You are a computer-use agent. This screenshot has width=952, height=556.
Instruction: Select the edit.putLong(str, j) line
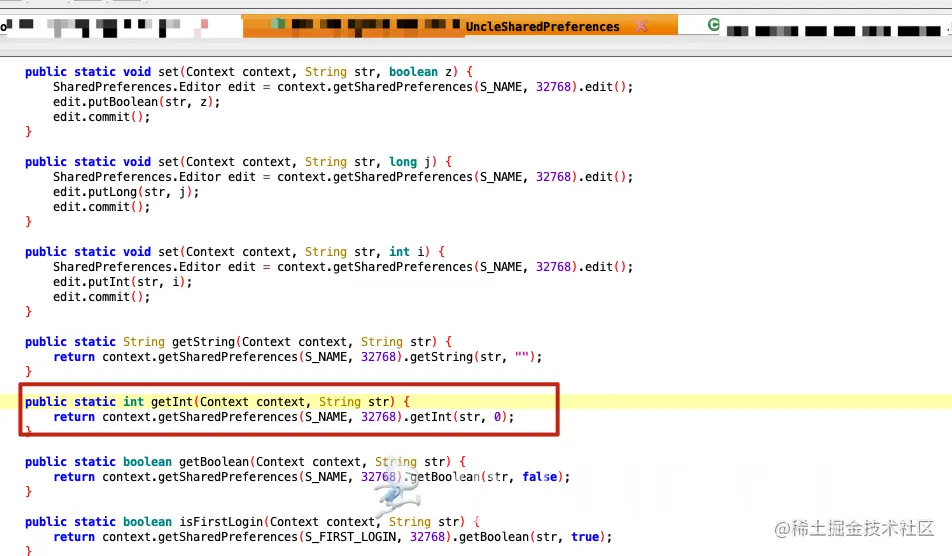pyautogui.click(x=126, y=192)
